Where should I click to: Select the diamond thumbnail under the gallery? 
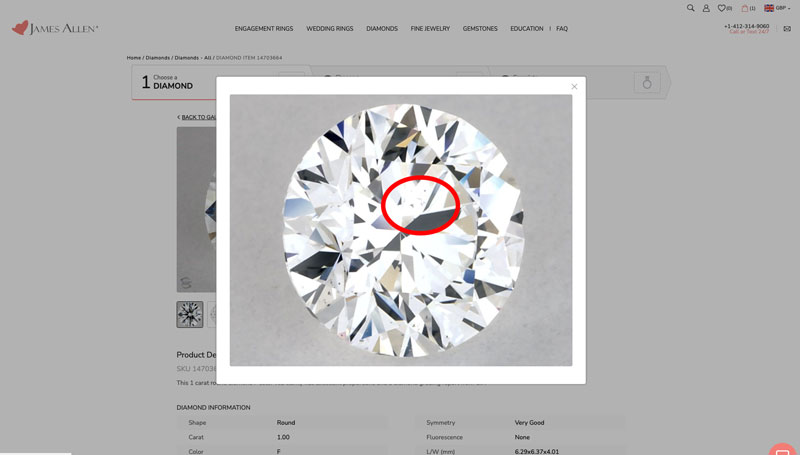coord(190,314)
